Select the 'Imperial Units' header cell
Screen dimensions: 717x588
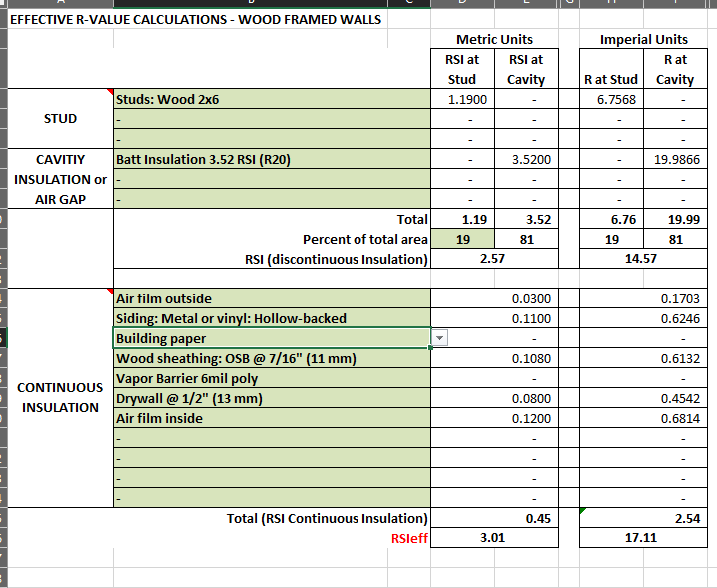tap(643, 39)
